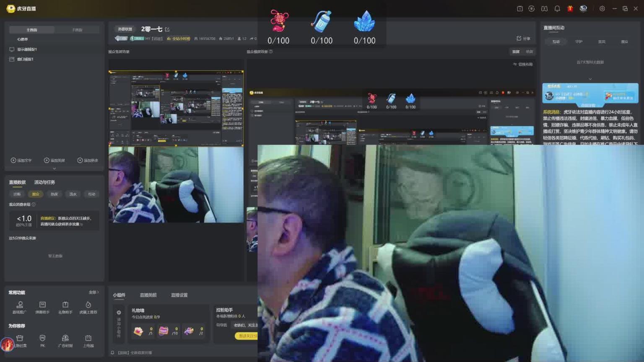The width and height of the screenshot is (644, 362).
Task: Open settings via the hexagon gear icon
Action: (602, 8)
